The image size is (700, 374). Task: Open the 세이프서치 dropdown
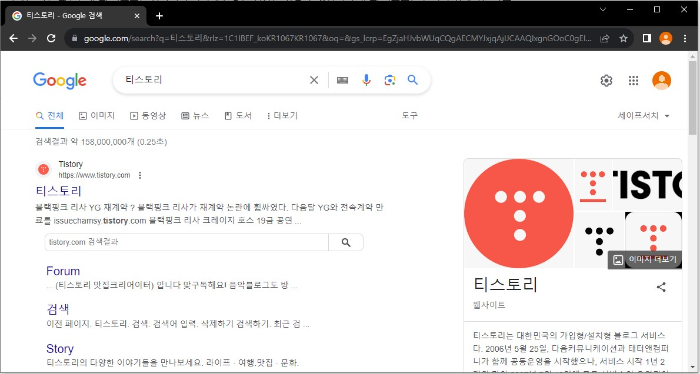point(643,116)
